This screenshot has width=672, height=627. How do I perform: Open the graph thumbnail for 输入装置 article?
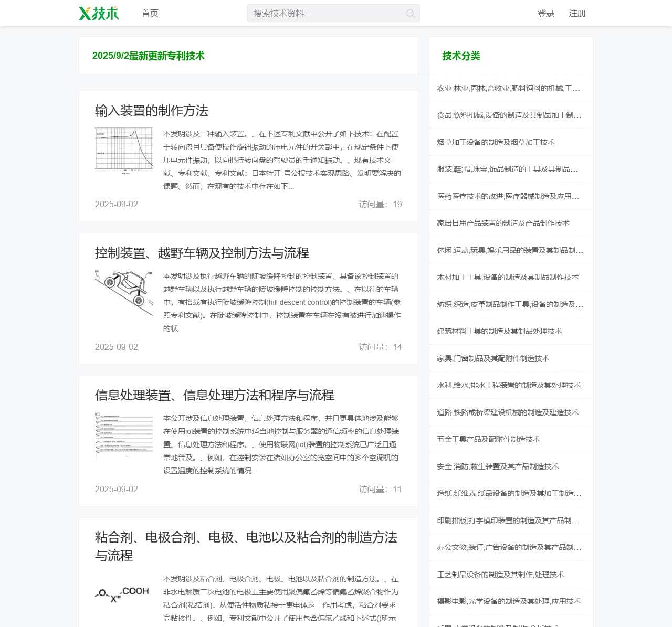pyautogui.click(x=124, y=150)
